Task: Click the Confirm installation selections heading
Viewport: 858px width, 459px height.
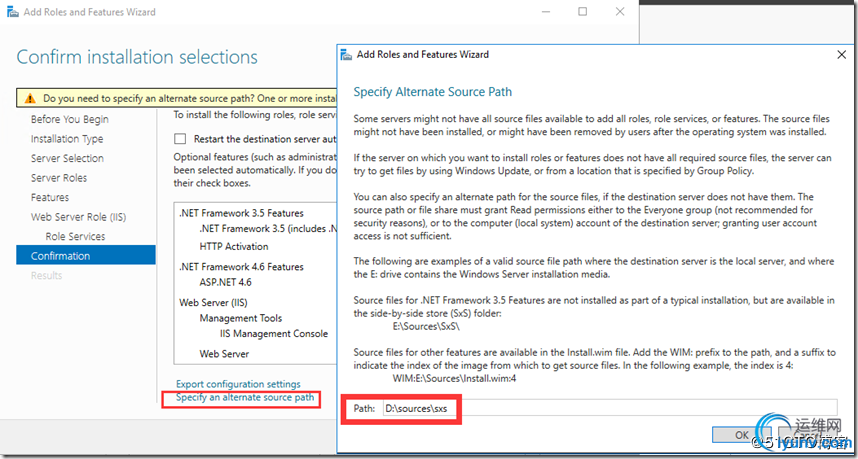Action: (x=137, y=57)
